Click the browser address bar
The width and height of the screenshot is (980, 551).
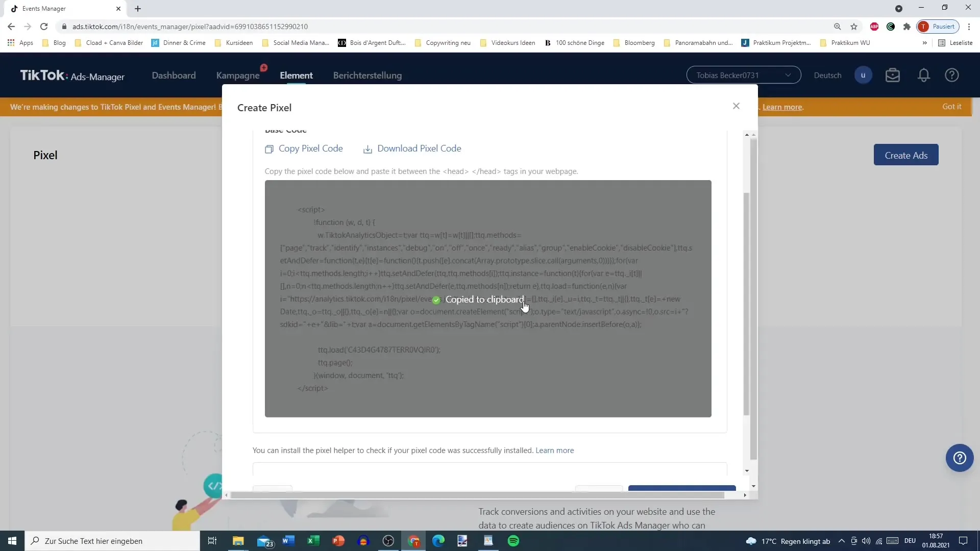(444, 27)
